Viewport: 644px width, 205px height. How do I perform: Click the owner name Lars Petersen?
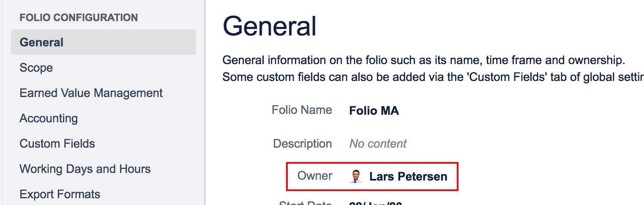(x=408, y=176)
